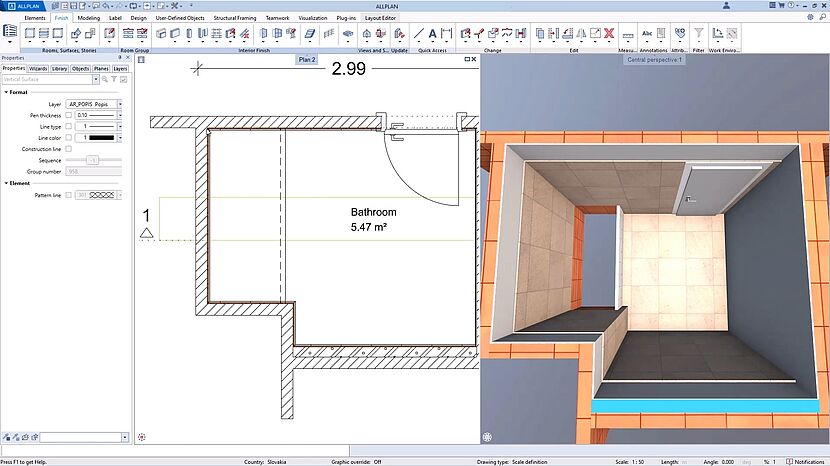
Task: Click the Group number input field
Action: point(94,171)
